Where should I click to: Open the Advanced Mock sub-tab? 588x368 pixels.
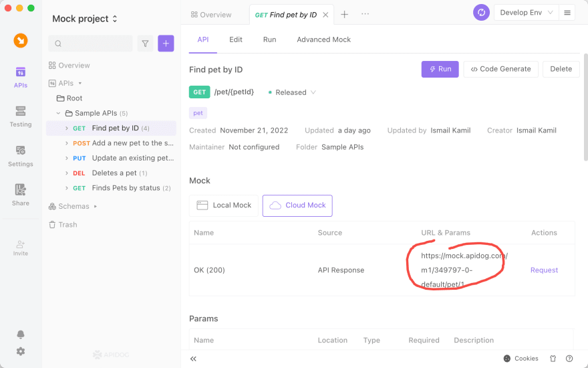[323, 39]
